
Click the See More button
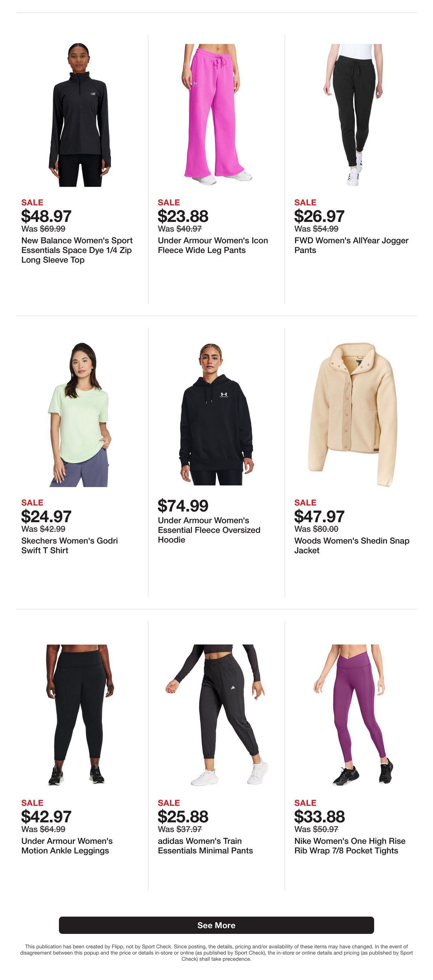pyautogui.click(x=216, y=925)
